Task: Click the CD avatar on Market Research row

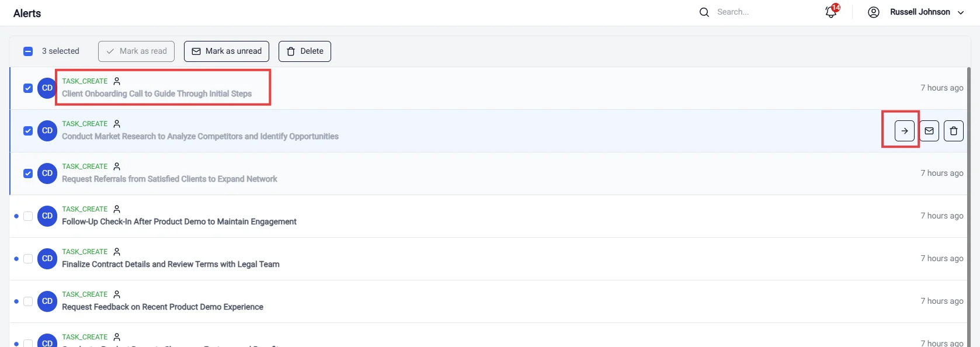Action: tap(47, 131)
